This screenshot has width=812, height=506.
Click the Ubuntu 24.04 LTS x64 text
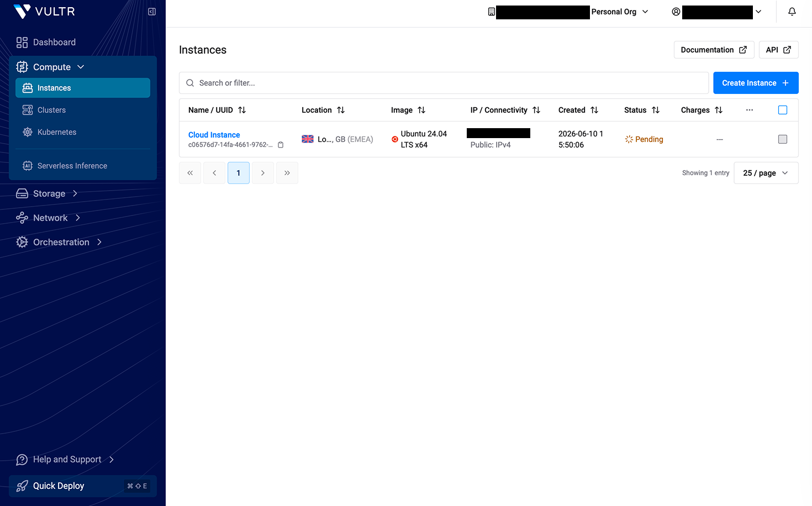pyautogui.click(x=424, y=139)
